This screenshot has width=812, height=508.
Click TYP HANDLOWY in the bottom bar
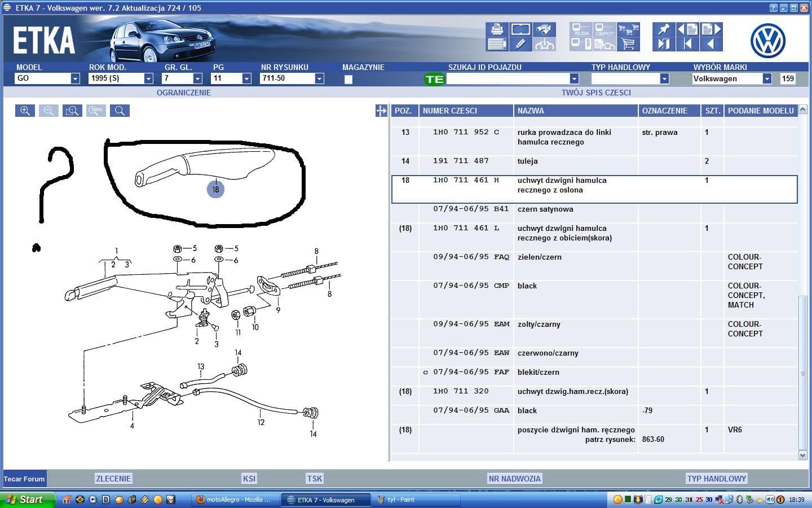[717, 479]
